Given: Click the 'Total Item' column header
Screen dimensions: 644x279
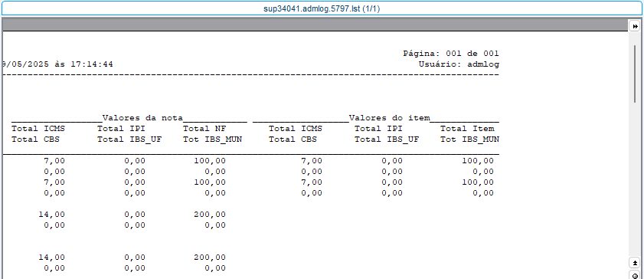Looking at the screenshot, I should (x=467, y=129).
